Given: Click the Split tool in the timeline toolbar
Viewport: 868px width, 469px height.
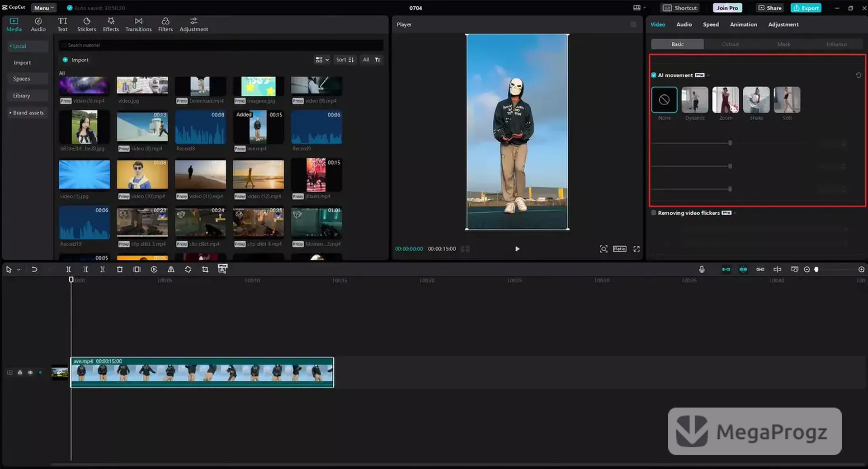Looking at the screenshot, I should point(68,269).
